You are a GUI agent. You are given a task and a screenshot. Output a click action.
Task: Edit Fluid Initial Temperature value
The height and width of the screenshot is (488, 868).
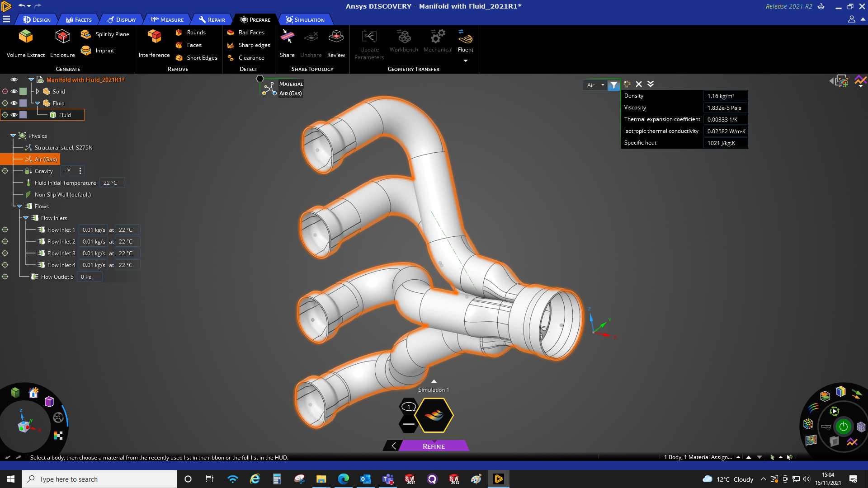click(x=112, y=183)
